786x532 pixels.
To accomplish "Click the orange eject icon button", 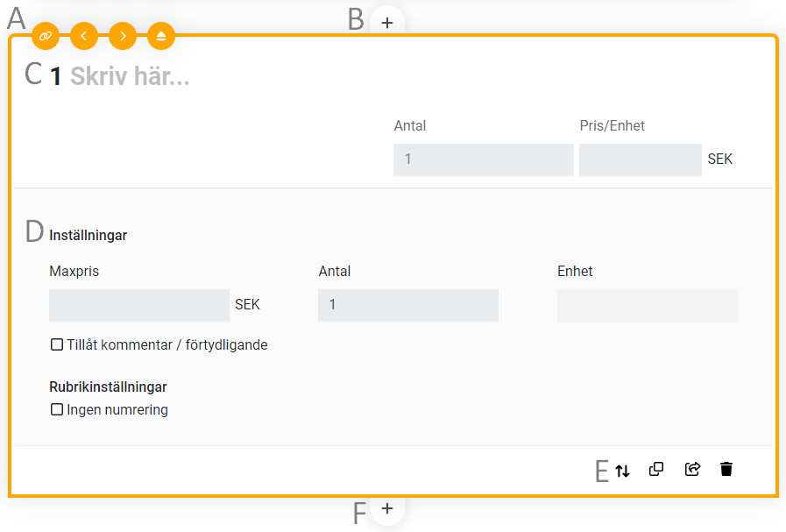I will click(161, 36).
